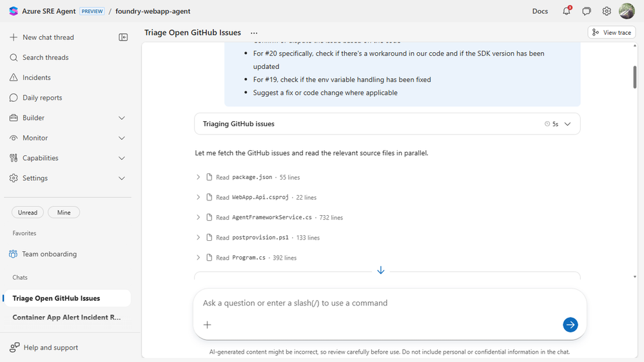Click the 5s duration label

tap(555, 124)
